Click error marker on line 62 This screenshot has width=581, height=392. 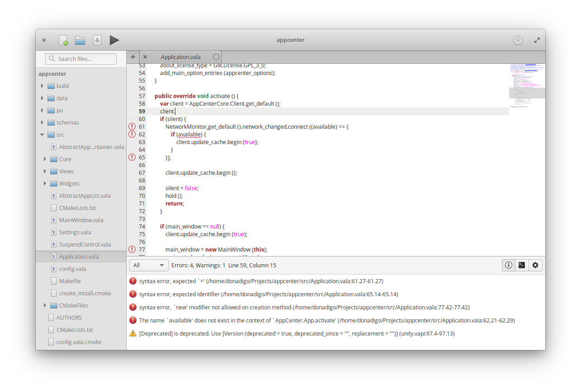click(132, 134)
